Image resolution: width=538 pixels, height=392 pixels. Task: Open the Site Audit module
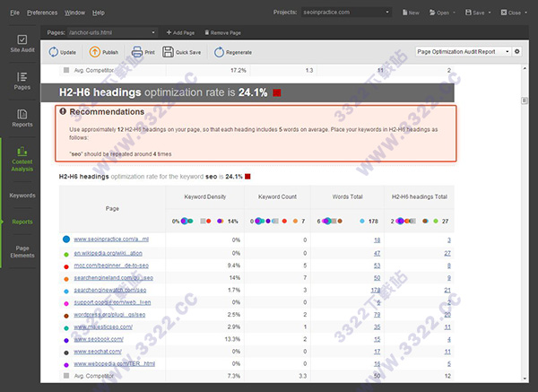[x=22, y=47]
